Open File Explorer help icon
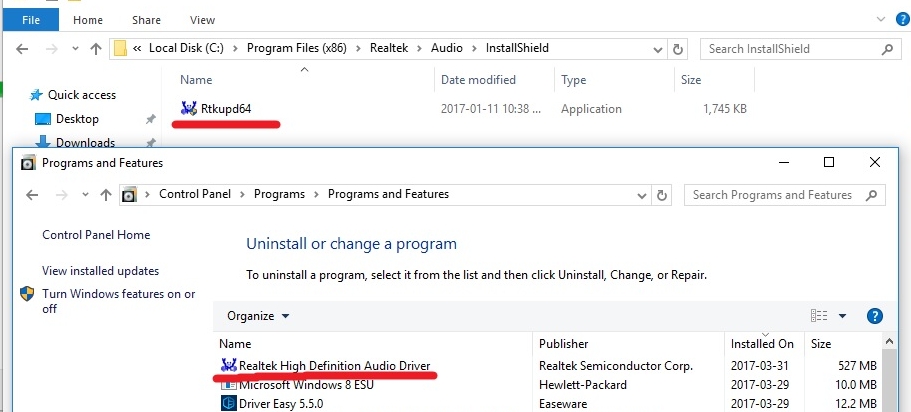Viewport: 911px width, 412px height. 902,19
